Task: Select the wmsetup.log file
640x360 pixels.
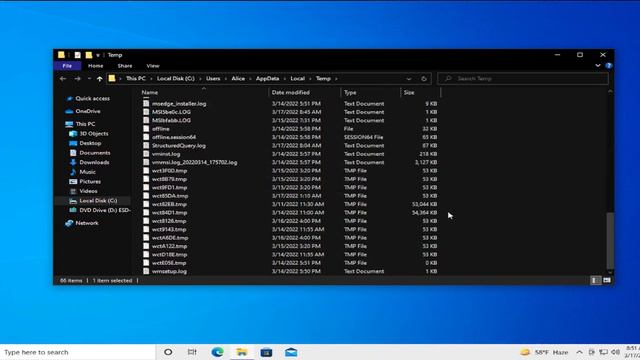Action: point(169,271)
